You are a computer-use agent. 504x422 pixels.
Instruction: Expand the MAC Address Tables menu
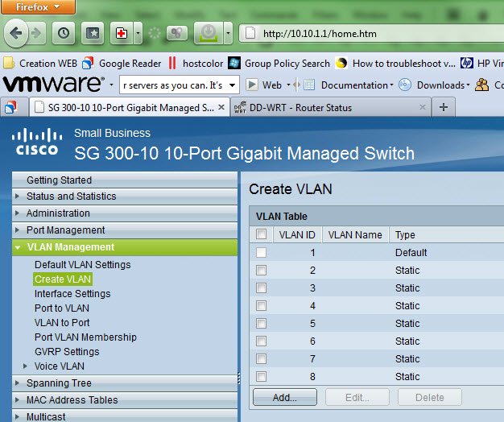tap(125, 399)
